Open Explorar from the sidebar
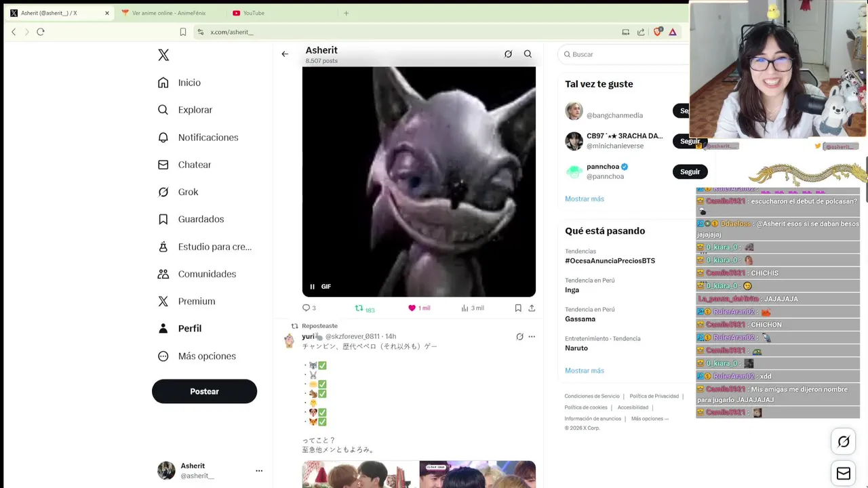The image size is (868, 488). [185, 110]
